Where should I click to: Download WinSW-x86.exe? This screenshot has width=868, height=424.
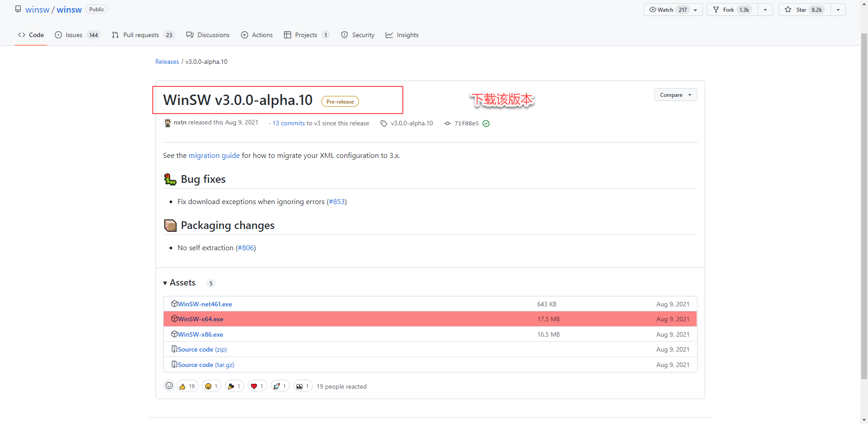tap(200, 334)
